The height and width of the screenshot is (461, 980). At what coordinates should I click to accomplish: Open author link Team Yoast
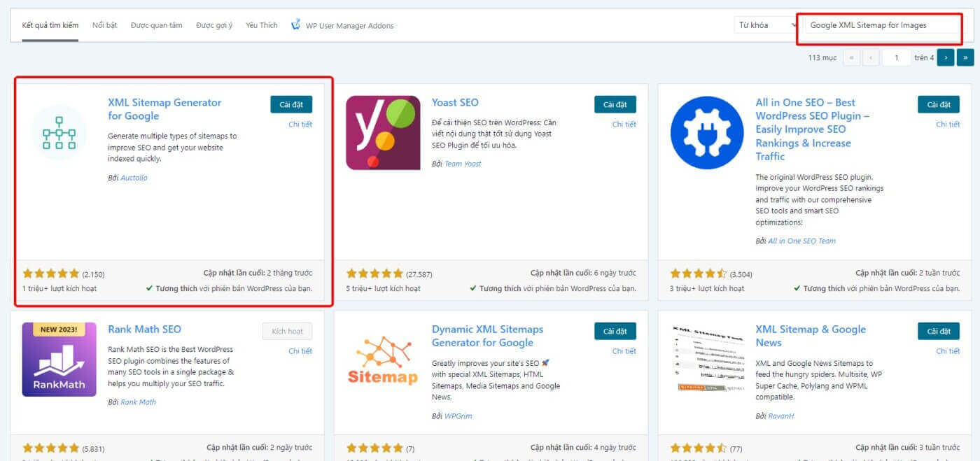[463, 164]
